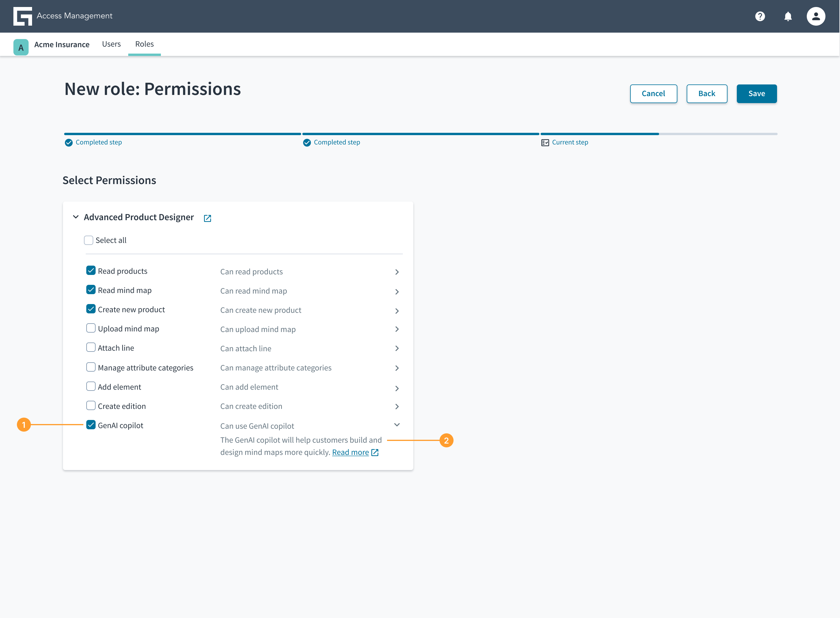Expand the Can create new product chevron
The height and width of the screenshot is (618, 840).
(397, 311)
